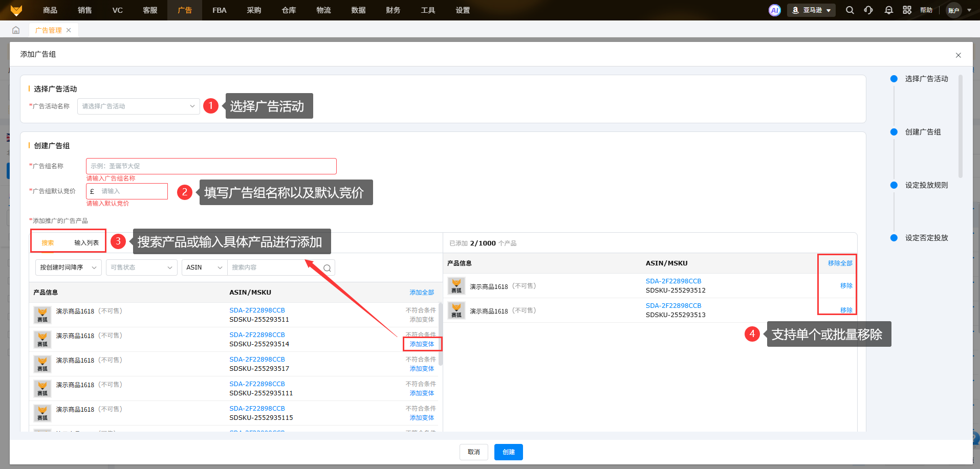This screenshot has height=469, width=980.
Task: Click the thumbnail for SDSKU-255293517
Action: pos(42,364)
